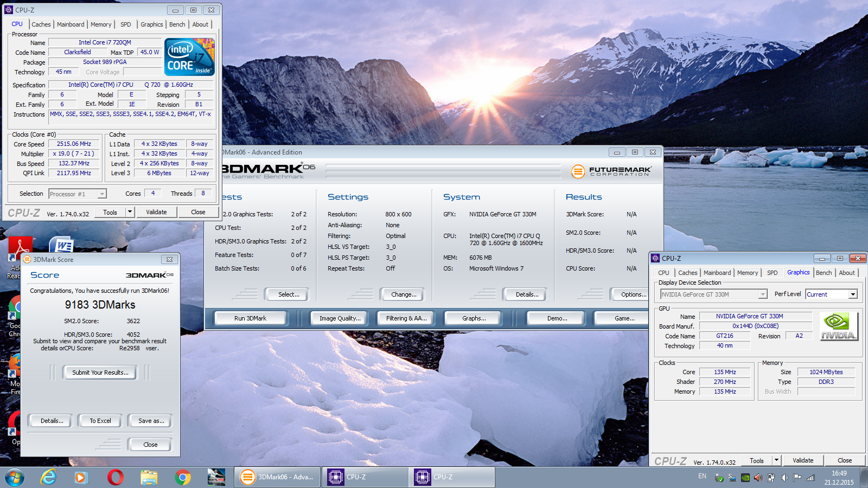This screenshot has height=488, width=868.
Task: Open the Display Device Selection dropdown
Action: pos(713,294)
